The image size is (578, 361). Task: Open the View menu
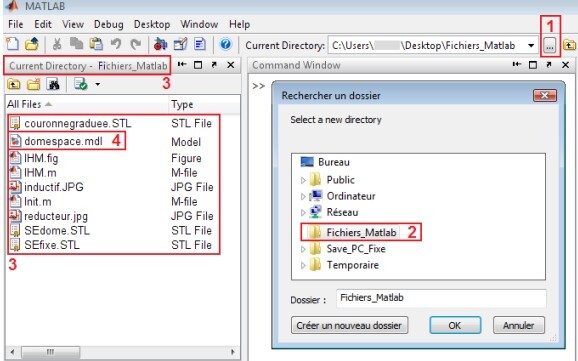coord(73,24)
